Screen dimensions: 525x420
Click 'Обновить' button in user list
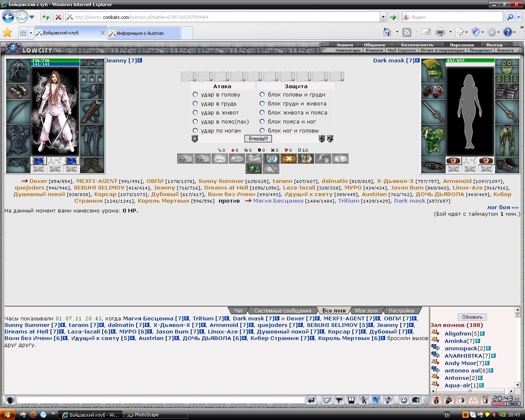click(x=472, y=317)
